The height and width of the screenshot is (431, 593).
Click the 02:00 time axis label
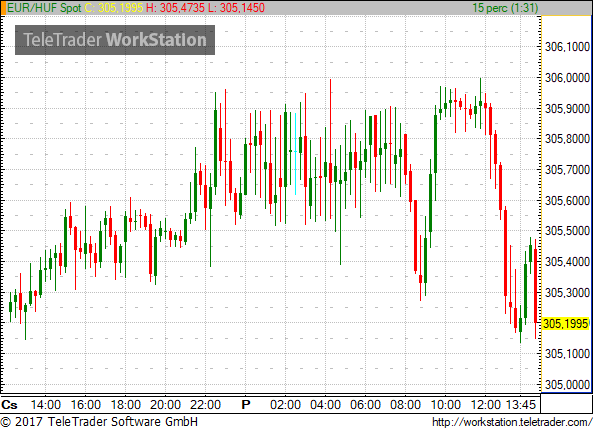(286, 405)
